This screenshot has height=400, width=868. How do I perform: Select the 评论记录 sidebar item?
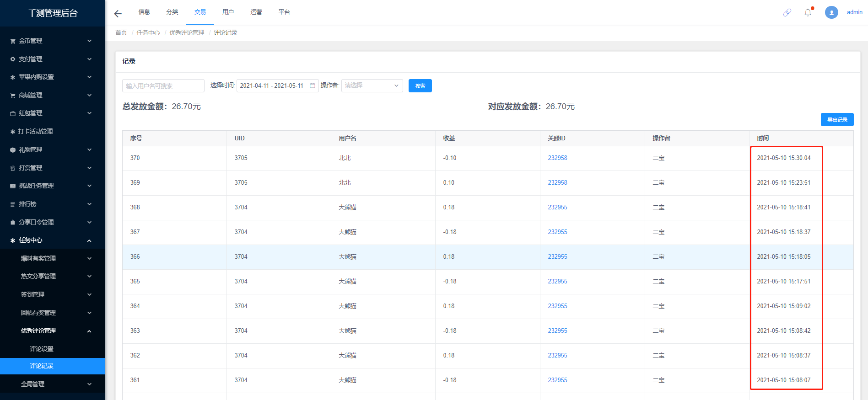click(x=53, y=366)
